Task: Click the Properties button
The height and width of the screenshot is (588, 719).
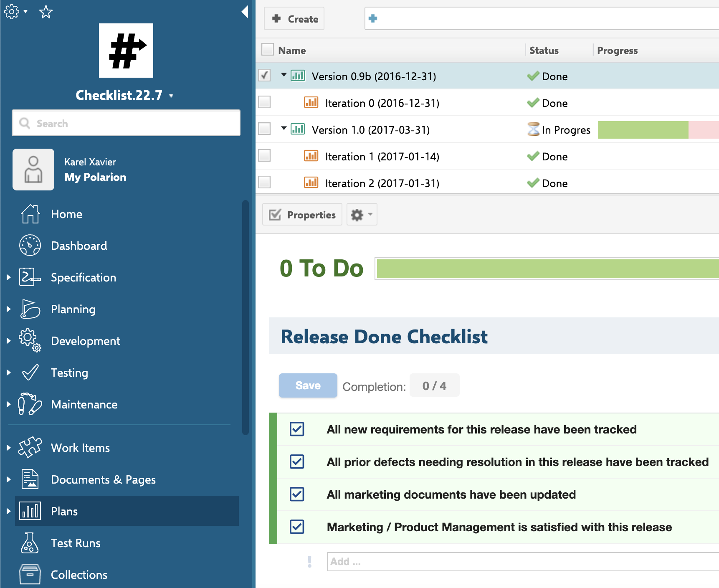Action: [302, 215]
